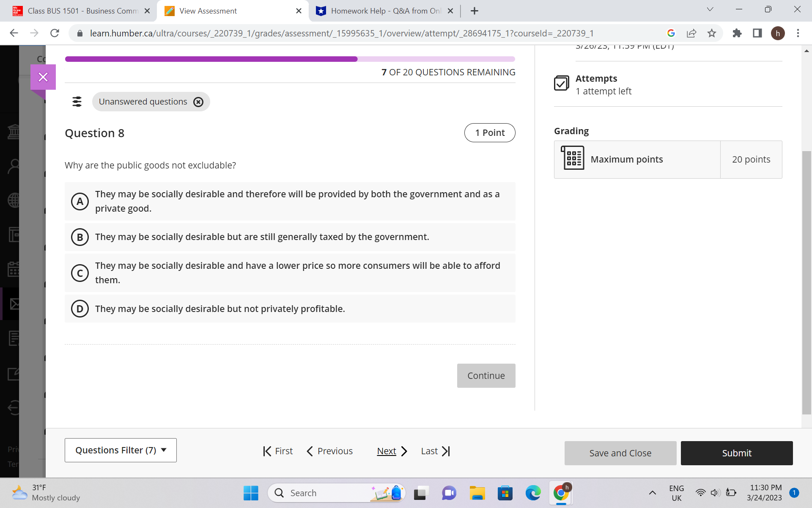Open the question filter settings icon
Viewport: 812px width, 508px height.
(x=77, y=102)
